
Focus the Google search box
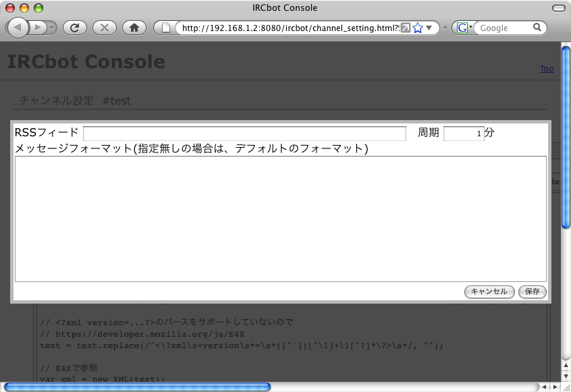pyautogui.click(x=505, y=28)
